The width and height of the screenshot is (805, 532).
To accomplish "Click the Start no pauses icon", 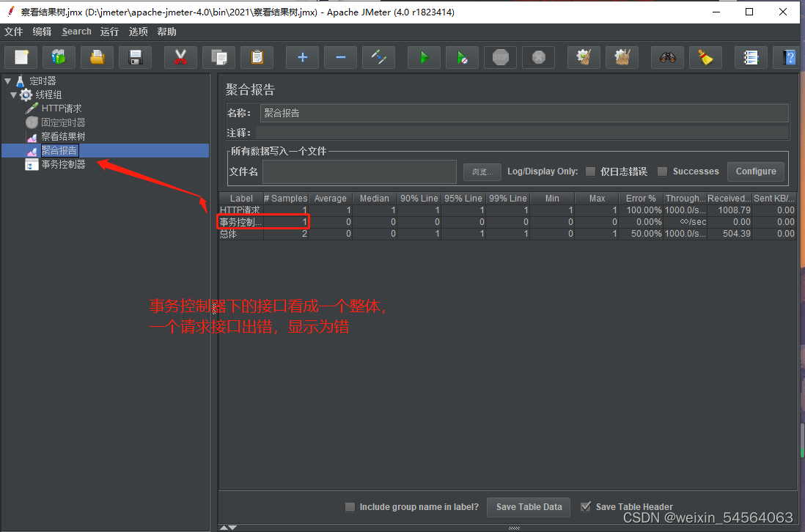I will [x=463, y=57].
